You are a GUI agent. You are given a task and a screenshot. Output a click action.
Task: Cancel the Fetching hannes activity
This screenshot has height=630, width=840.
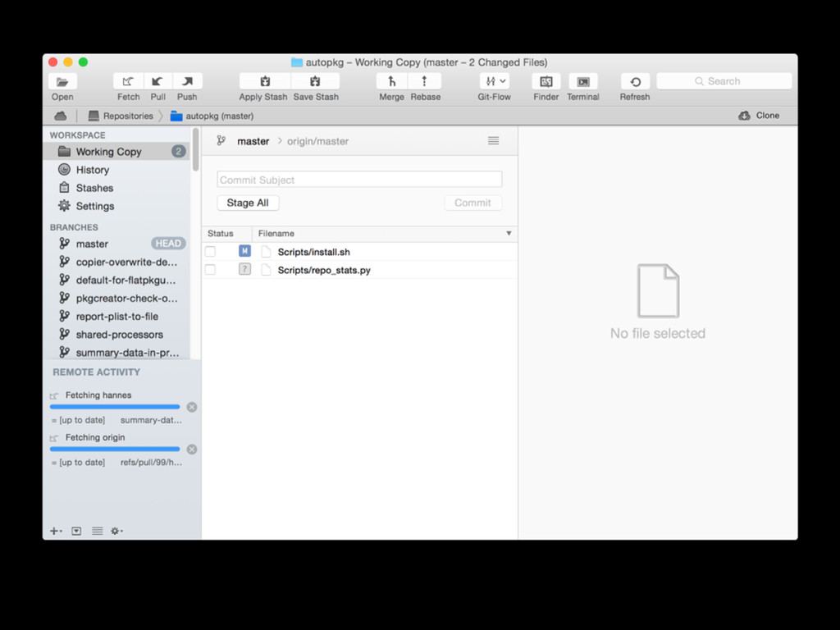[x=192, y=407]
